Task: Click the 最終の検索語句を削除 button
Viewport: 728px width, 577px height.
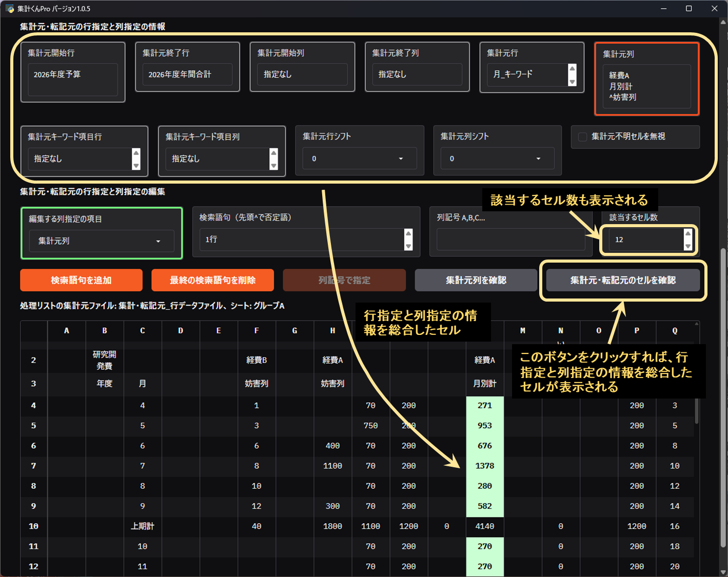Action: click(212, 280)
